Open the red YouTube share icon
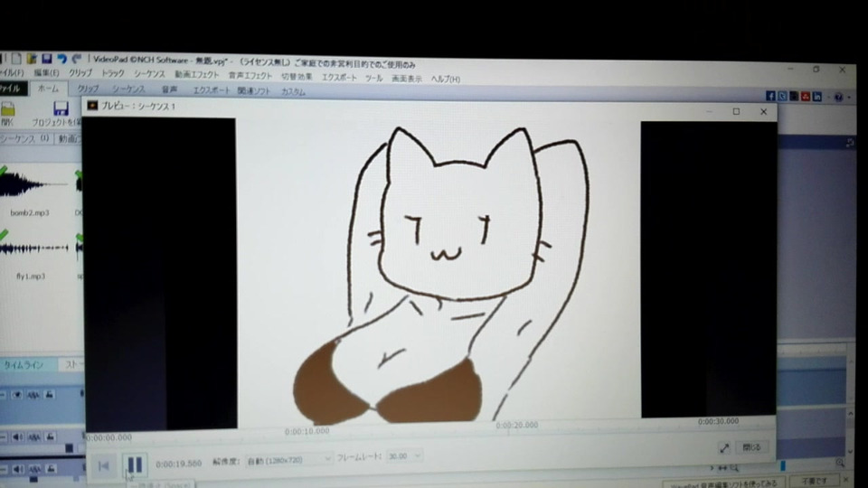Viewport: 868px width, 488px height. (x=806, y=97)
